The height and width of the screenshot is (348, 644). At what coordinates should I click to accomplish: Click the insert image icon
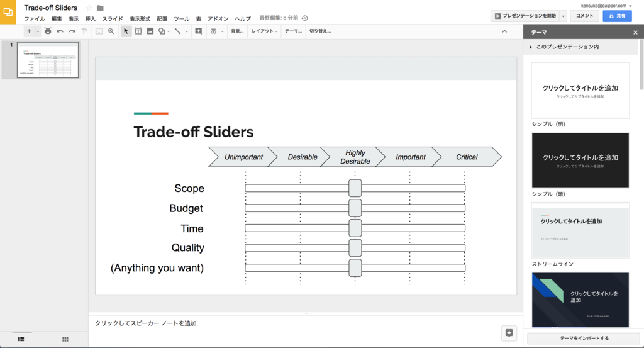[x=150, y=31]
